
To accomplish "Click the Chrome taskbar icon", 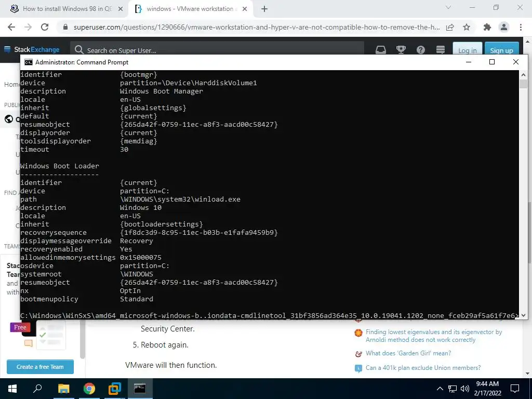I will (x=89, y=389).
